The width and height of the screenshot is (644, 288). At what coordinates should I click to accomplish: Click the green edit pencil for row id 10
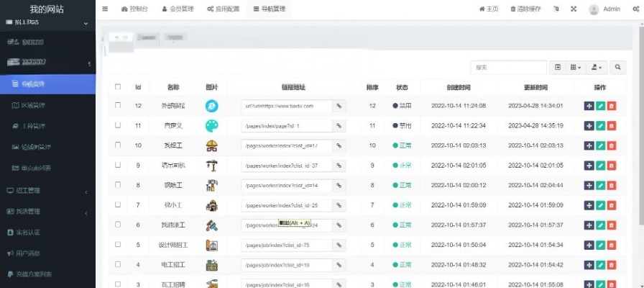click(x=600, y=145)
